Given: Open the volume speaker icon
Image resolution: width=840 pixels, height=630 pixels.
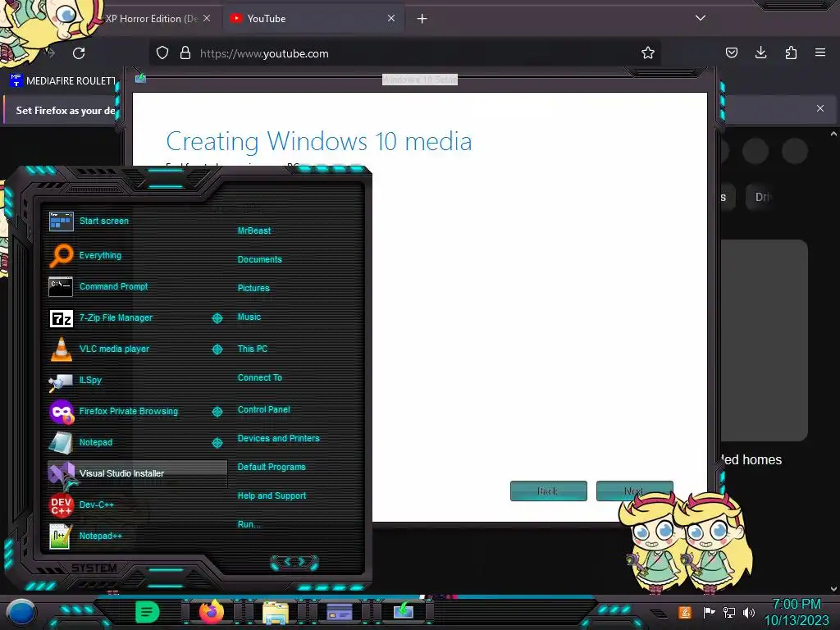Looking at the screenshot, I should (x=749, y=612).
